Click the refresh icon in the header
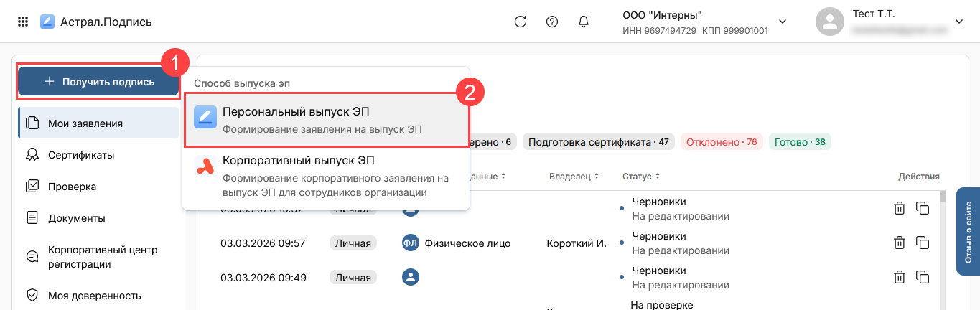 [x=521, y=22]
